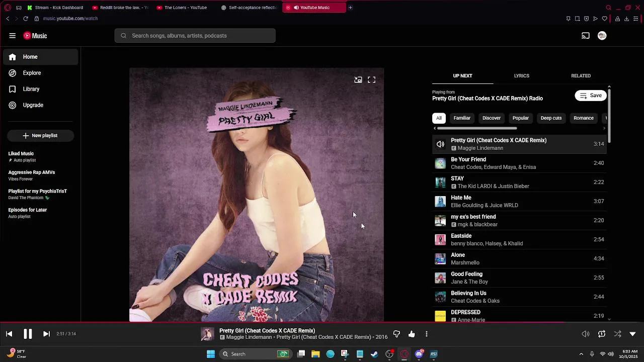Skip to previous track
The image size is (644, 362).
click(x=9, y=334)
